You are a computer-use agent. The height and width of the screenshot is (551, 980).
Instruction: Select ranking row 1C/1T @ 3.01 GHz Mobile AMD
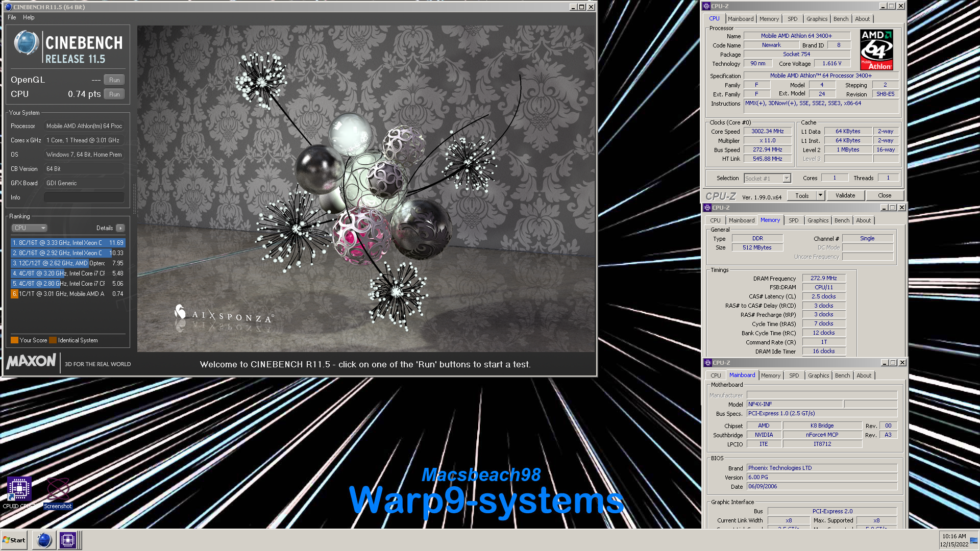(67, 294)
